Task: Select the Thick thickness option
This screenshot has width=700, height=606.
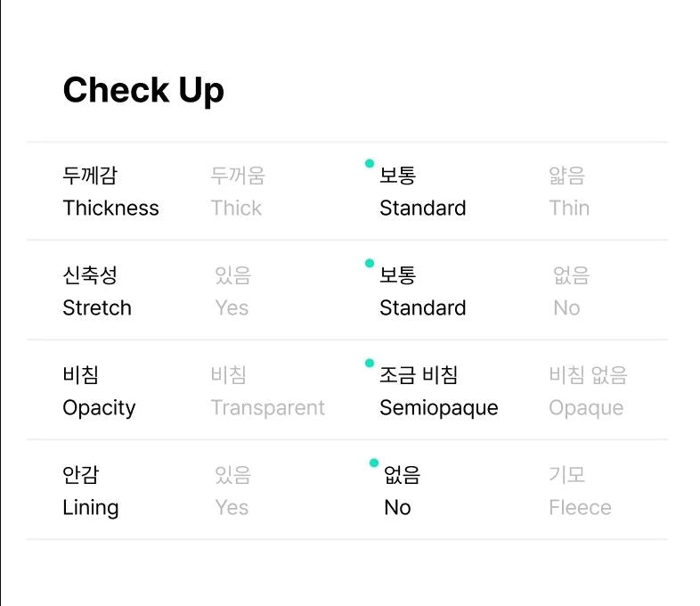Action: tap(237, 192)
